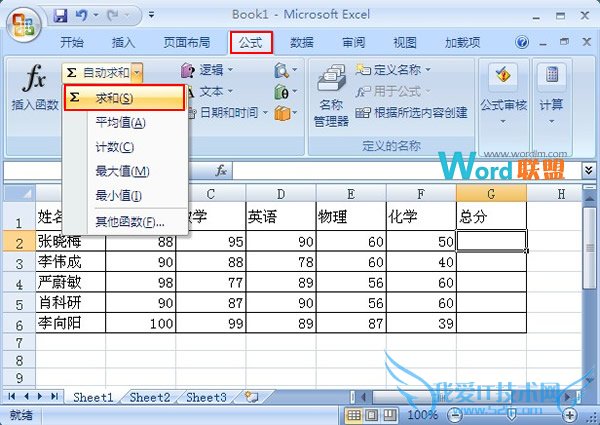Open the math and trig theta icon
Viewport: 600px width, 425px height.
tap(285, 92)
